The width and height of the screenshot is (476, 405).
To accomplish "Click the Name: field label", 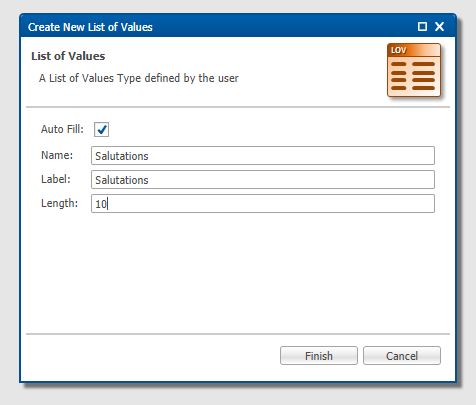I will point(57,155).
